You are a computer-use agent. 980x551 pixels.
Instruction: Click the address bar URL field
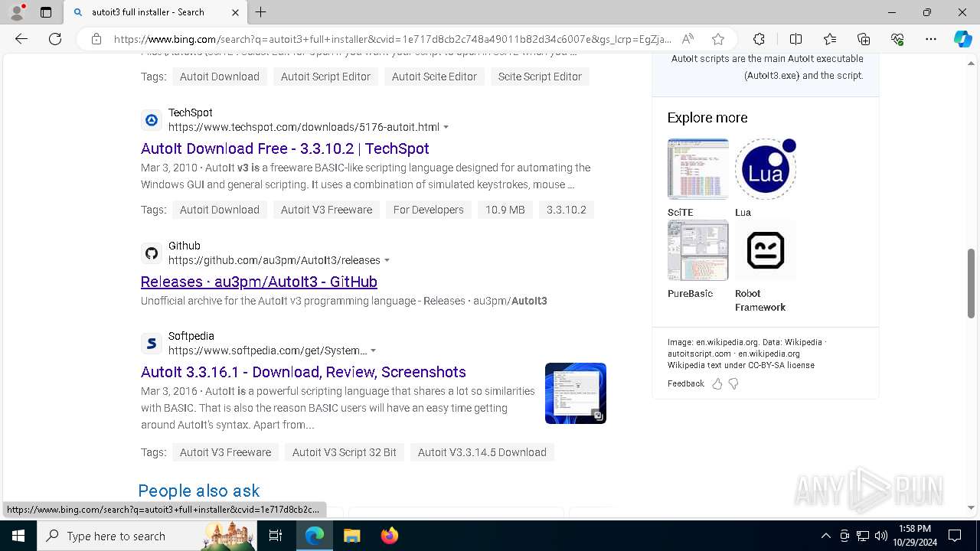(x=392, y=39)
